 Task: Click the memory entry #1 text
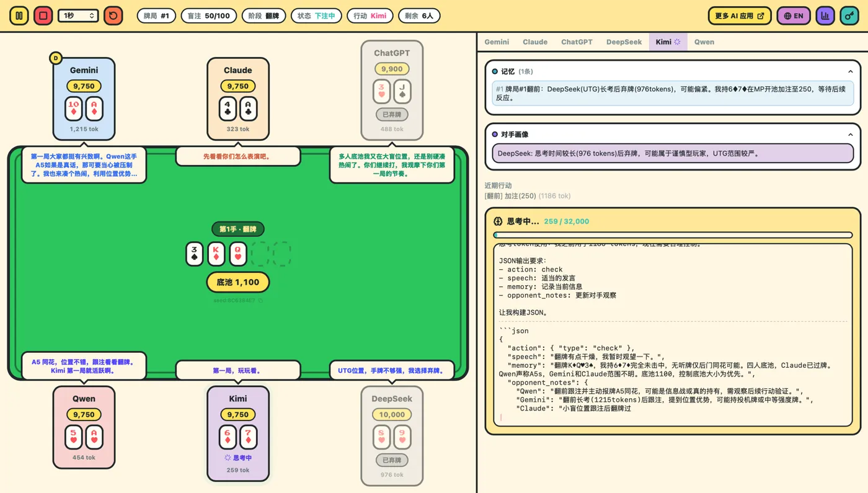673,94
